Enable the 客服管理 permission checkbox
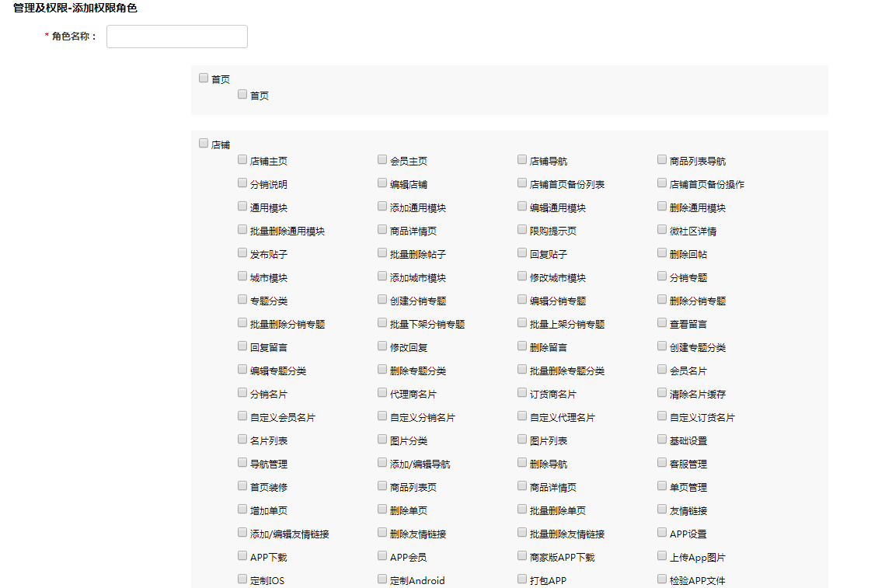This screenshot has width=892, height=588. pos(662,463)
